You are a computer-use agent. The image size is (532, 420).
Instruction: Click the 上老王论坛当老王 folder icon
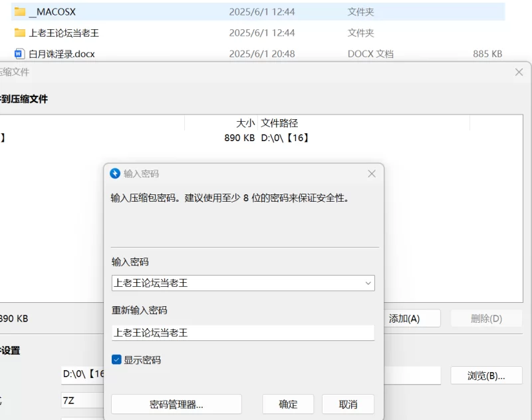point(19,33)
